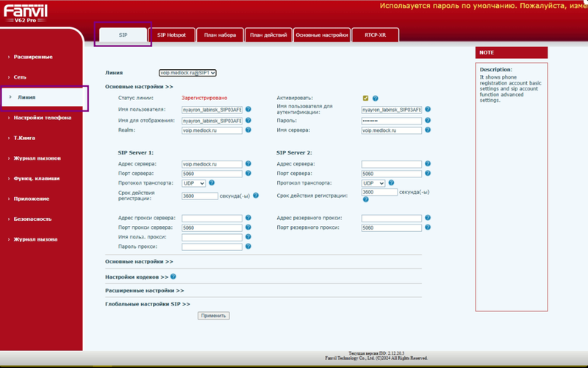The image size is (588, 368).
Task: Click help icon next to Активировать checkbox
Action: [376, 99]
